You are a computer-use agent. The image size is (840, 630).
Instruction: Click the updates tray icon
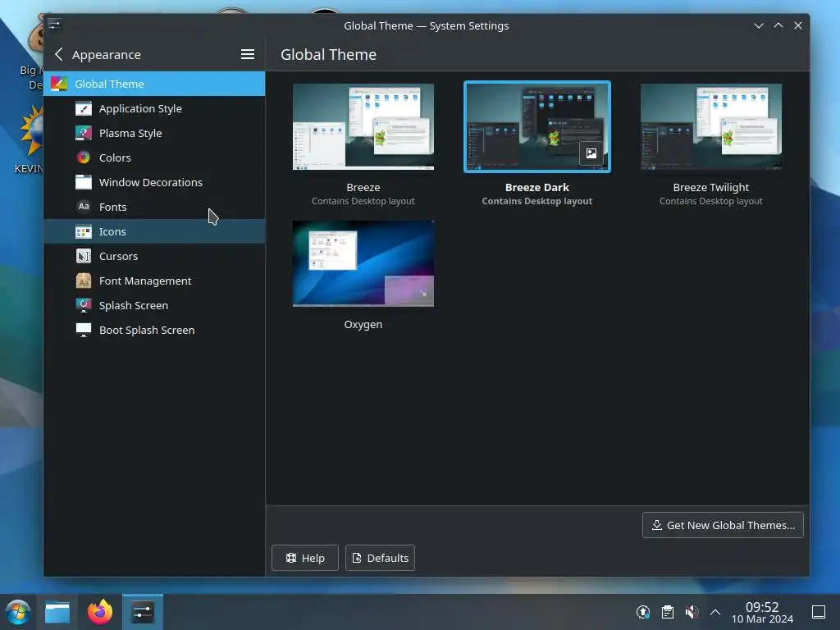(x=643, y=612)
